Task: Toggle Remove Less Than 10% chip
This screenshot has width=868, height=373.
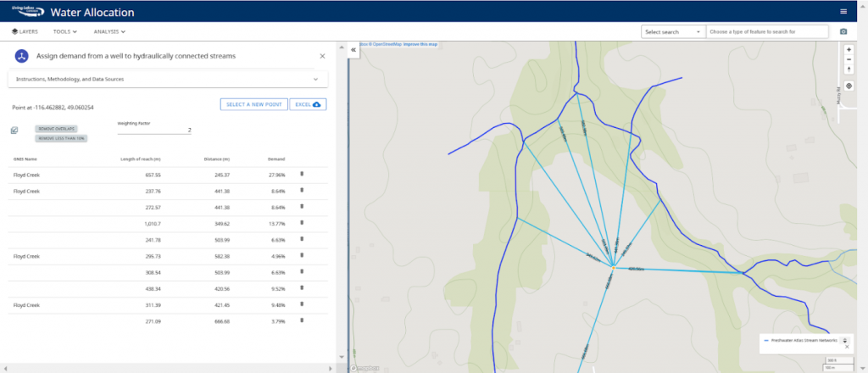Action: click(x=61, y=137)
